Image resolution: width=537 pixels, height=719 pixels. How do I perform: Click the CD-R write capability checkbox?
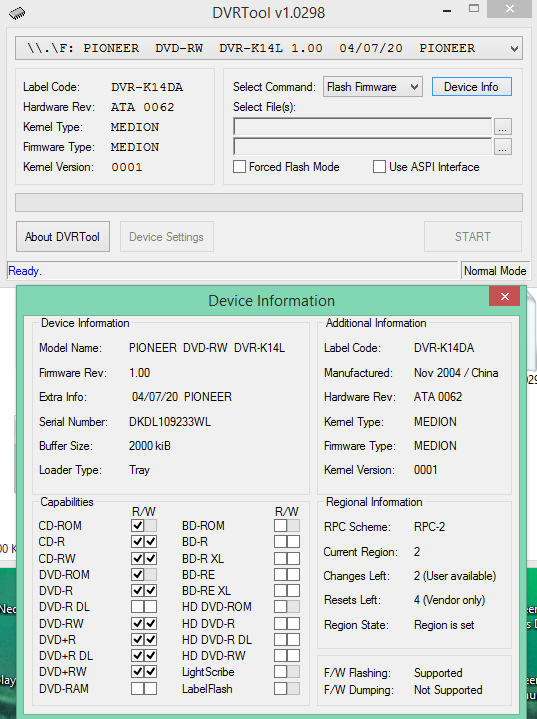coord(150,542)
